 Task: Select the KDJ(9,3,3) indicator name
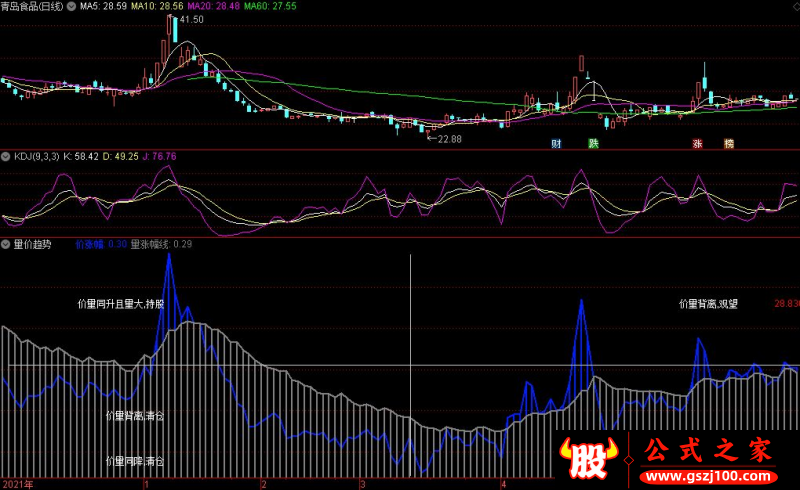(x=37, y=157)
